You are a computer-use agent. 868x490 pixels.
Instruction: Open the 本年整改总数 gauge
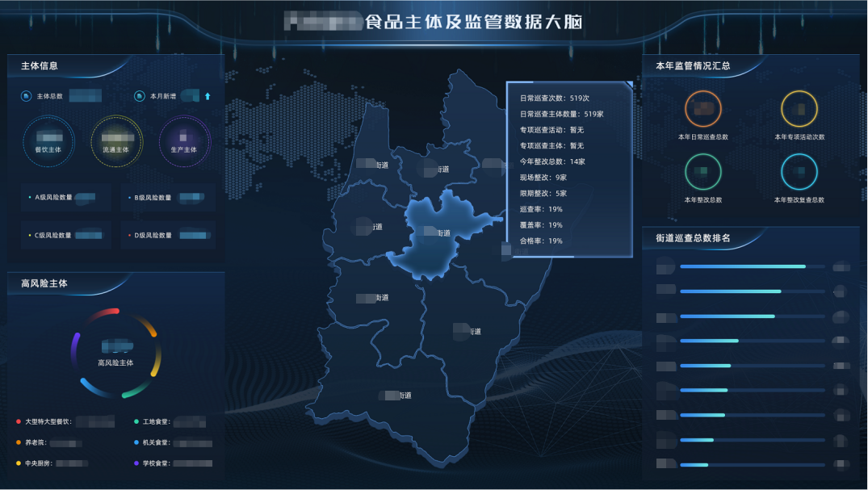pos(702,172)
